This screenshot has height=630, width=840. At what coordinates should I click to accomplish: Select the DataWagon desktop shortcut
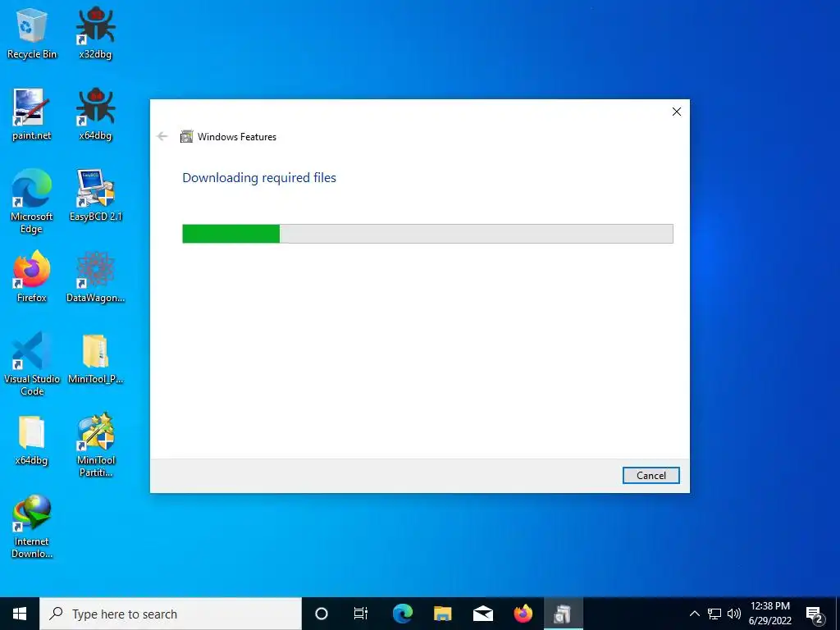click(x=95, y=277)
